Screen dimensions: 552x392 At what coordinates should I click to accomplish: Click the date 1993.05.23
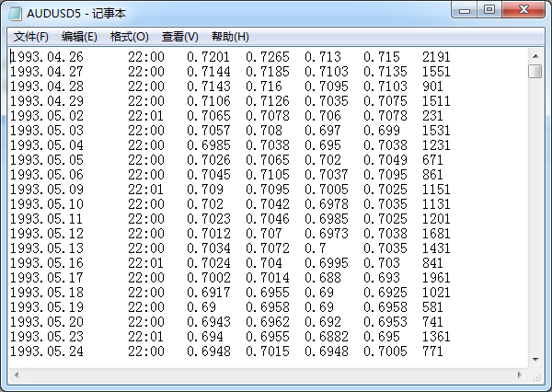point(47,337)
